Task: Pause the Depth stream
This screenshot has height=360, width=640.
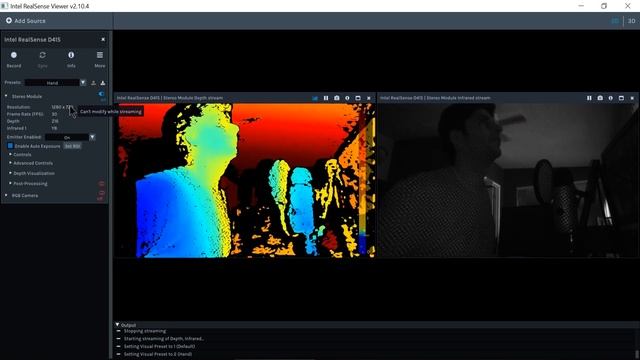Action: (326, 98)
